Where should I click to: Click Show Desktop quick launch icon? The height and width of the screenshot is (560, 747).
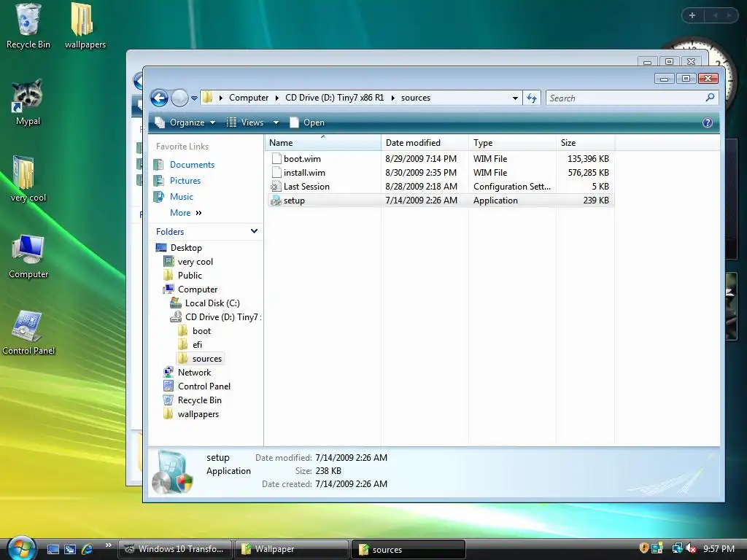pos(53,550)
